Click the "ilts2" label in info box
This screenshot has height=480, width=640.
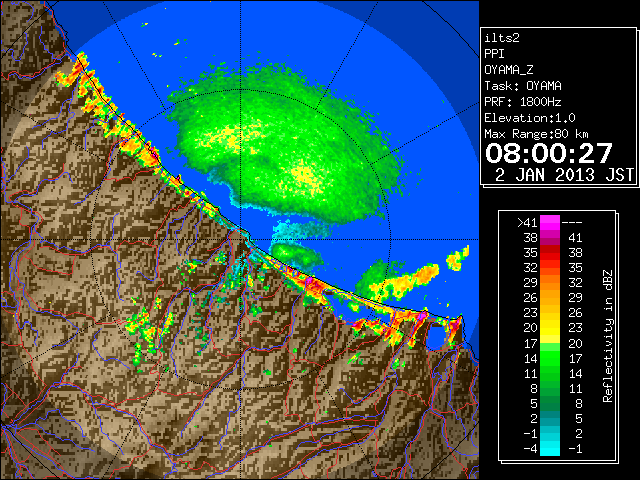502,38
